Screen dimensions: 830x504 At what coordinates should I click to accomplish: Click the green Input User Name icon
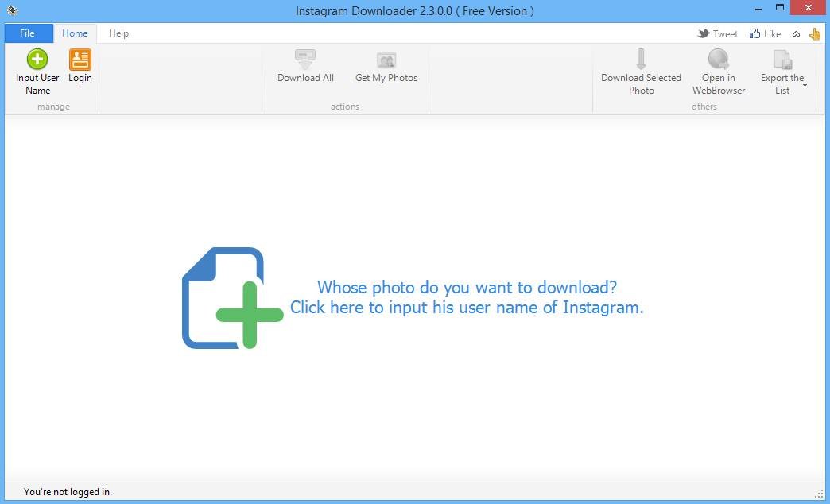37,60
